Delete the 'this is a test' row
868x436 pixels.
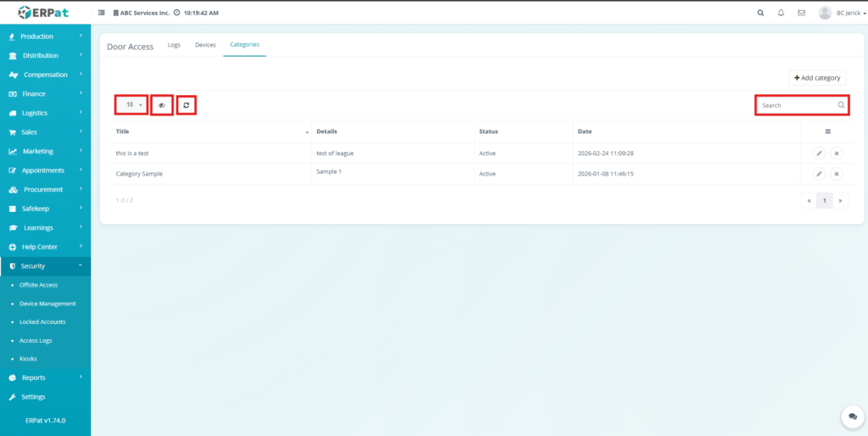[837, 154]
